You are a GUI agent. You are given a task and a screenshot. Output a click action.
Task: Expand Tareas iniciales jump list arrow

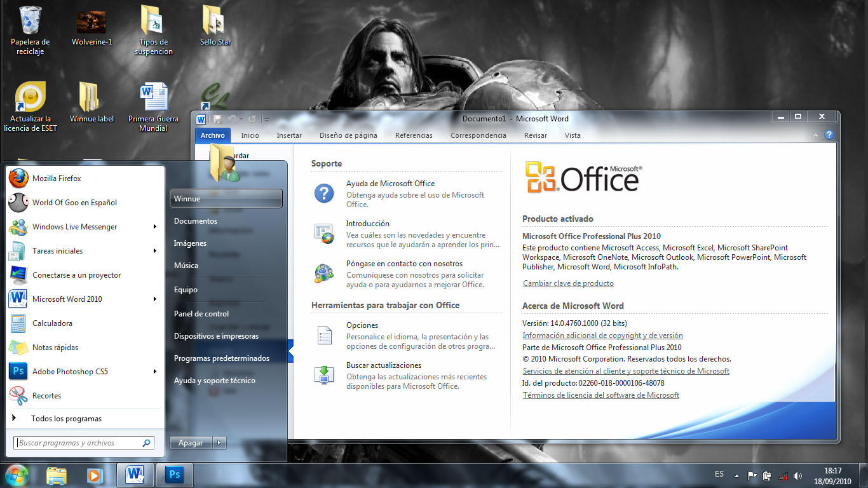point(155,251)
